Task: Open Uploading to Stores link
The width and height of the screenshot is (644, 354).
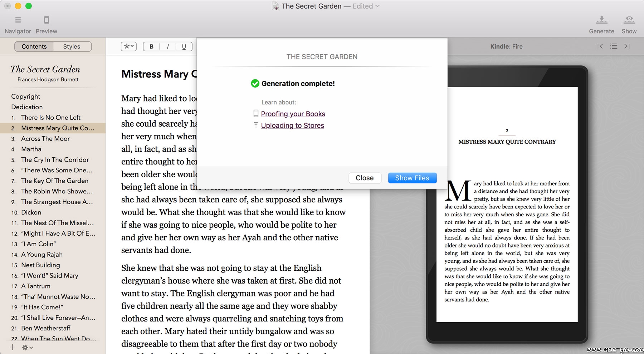Action: [x=292, y=126]
